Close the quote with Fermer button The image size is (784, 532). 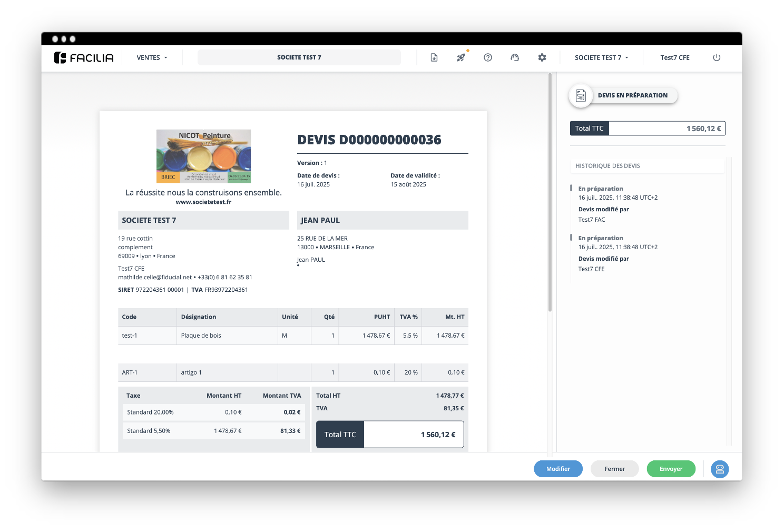[614, 469]
